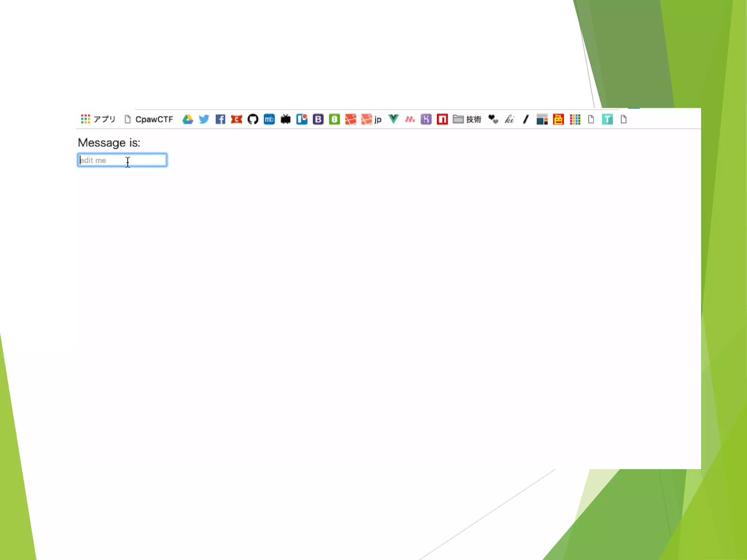The image size is (747, 560).
Task: Open the two-hearts bookmark icon
Action: [x=493, y=119]
